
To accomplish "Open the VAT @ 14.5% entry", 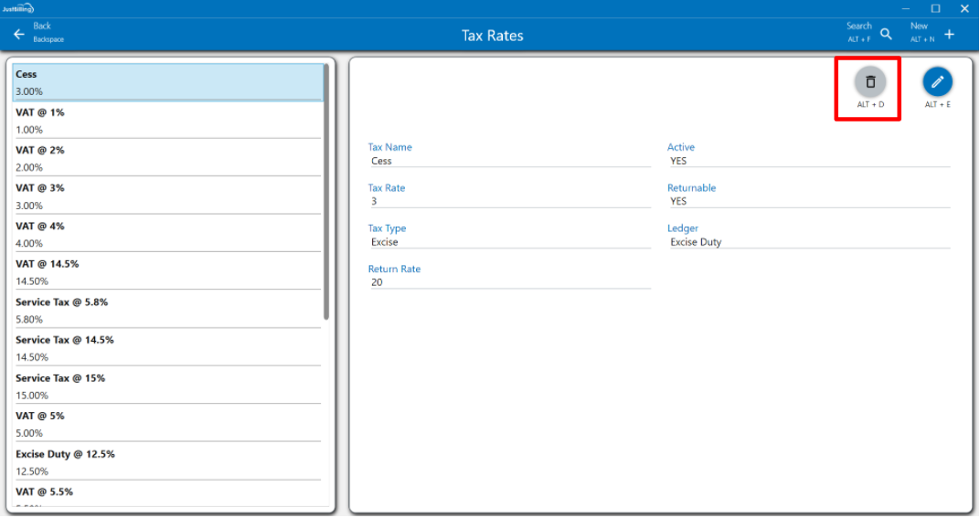I will (168, 272).
